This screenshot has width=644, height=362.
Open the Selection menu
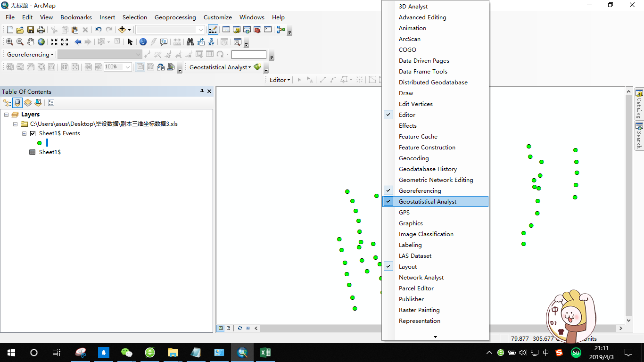[x=135, y=17]
